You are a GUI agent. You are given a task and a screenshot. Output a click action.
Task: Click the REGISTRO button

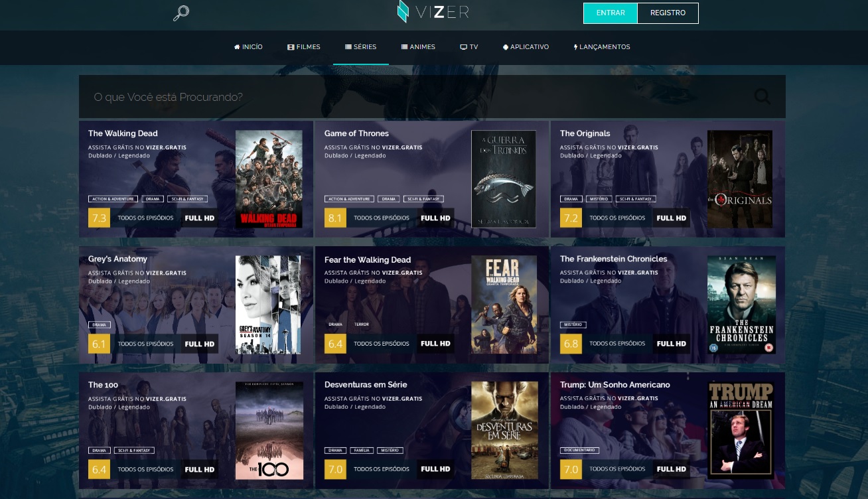(668, 13)
